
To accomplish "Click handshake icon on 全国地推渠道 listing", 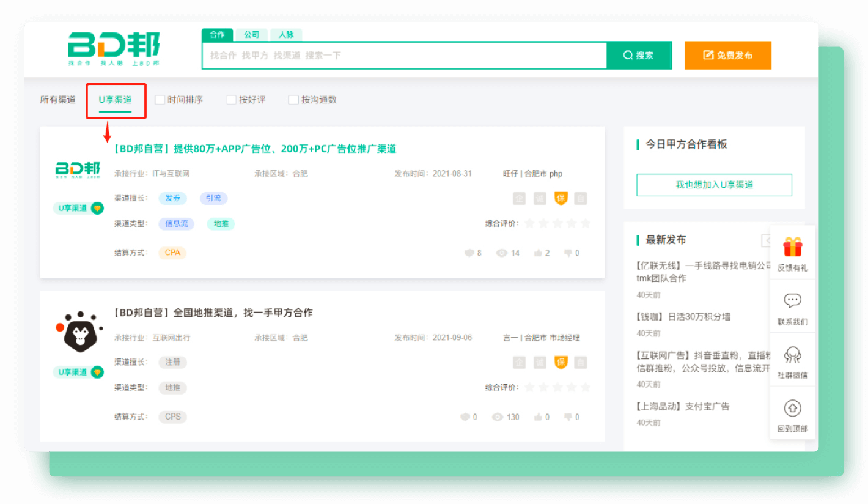I will coord(466,417).
